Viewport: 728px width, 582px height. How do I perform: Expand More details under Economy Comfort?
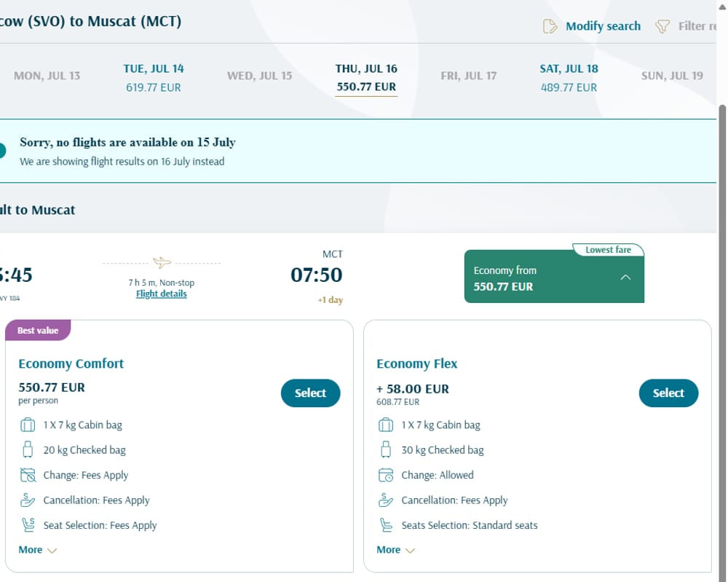tap(38, 550)
